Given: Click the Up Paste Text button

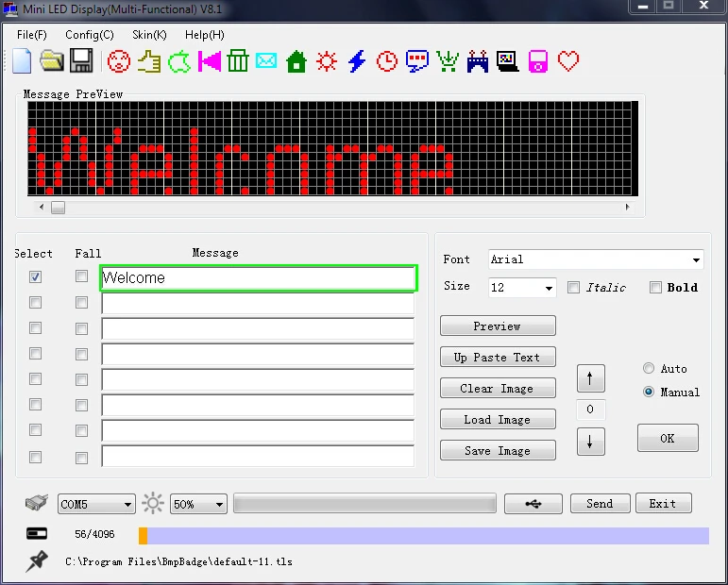Looking at the screenshot, I should point(498,357).
